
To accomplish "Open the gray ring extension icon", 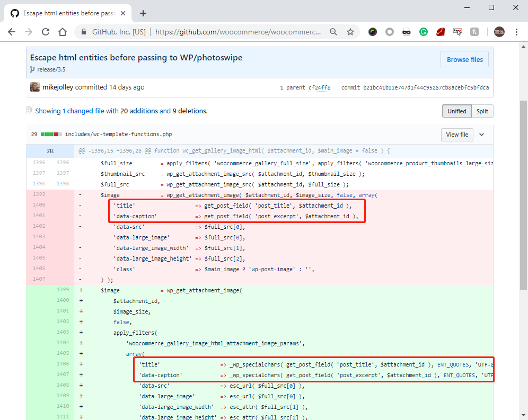I will point(390,32).
